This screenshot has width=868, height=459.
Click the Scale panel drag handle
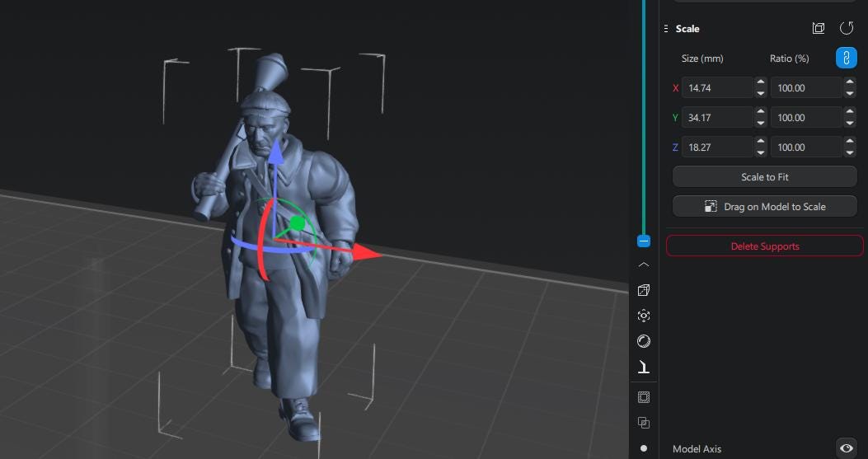[x=666, y=29]
